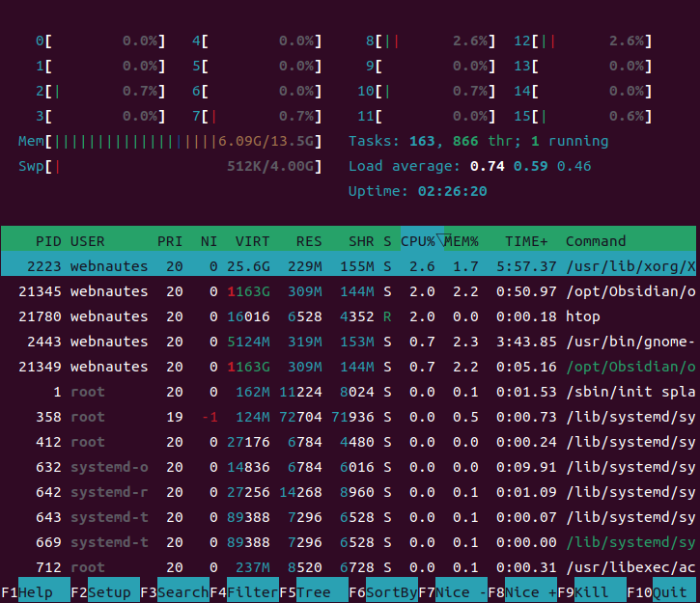
Task: Click CPU 15 usage meter
Action: pos(582,116)
